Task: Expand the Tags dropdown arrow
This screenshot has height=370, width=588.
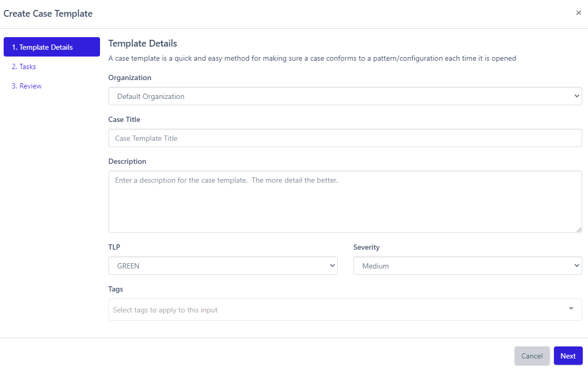Action: click(571, 309)
